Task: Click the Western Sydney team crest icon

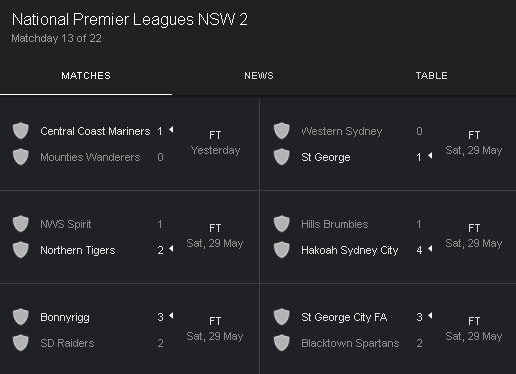Action: click(282, 131)
